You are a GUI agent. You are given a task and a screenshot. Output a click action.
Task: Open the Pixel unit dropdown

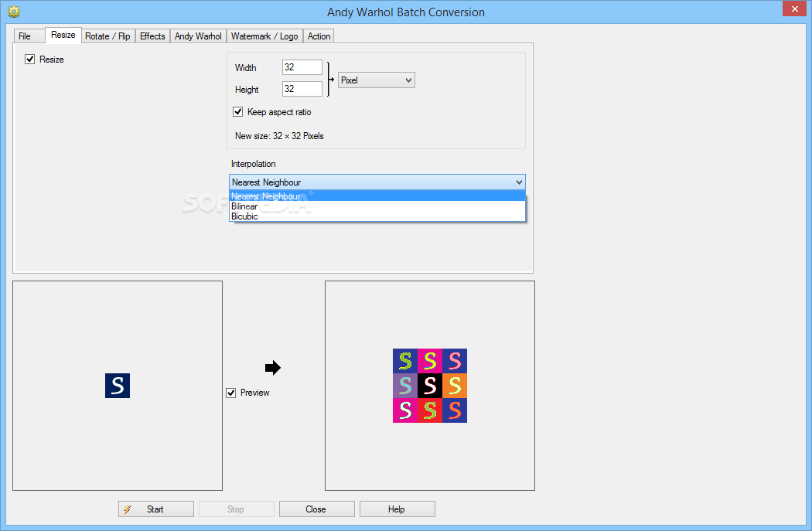click(x=377, y=80)
